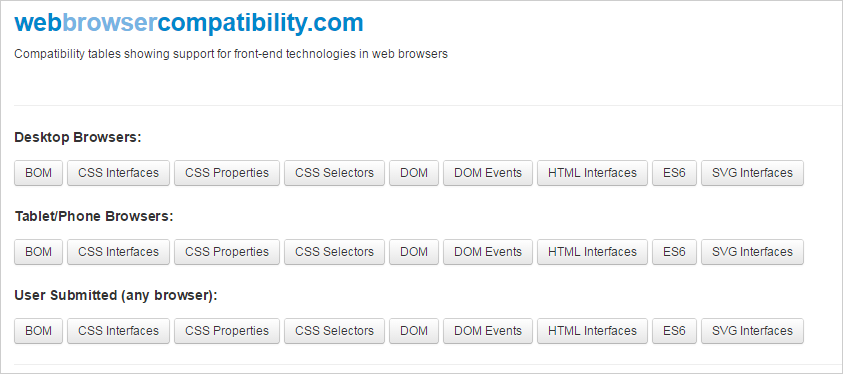This screenshot has width=843, height=374.
Task: Open the webbrowsercompatibility.com site title link
Action: (x=189, y=23)
